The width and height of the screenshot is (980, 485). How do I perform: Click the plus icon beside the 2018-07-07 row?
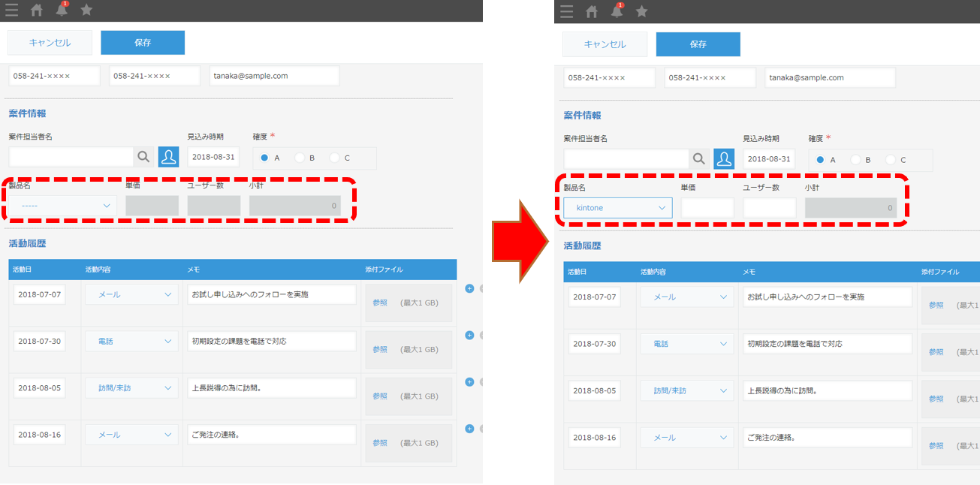pos(469,288)
